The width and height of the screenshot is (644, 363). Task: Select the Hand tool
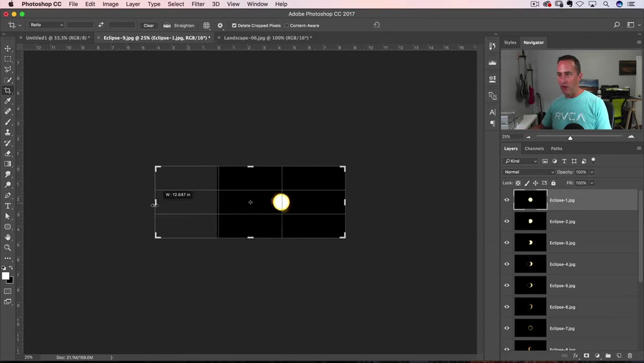pos(8,237)
